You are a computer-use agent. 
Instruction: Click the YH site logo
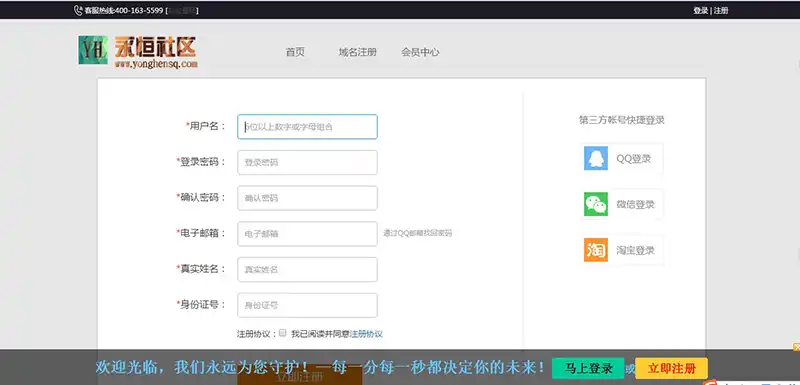coord(93,50)
